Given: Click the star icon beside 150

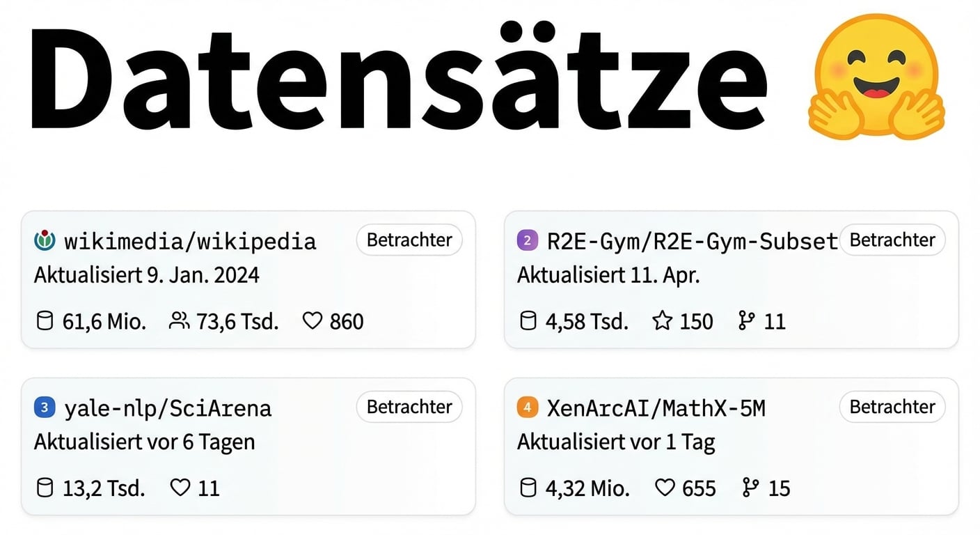Looking at the screenshot, I should [x=662, y=321].
